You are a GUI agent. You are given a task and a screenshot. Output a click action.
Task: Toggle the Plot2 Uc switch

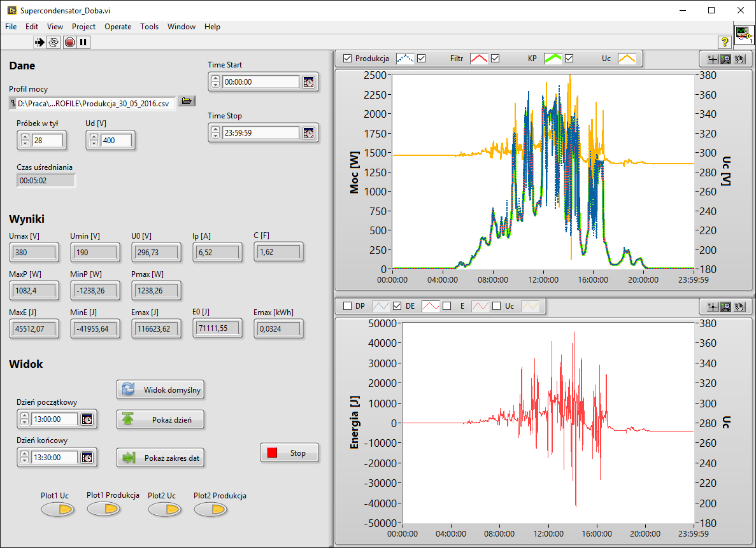(x=165, y=509)
